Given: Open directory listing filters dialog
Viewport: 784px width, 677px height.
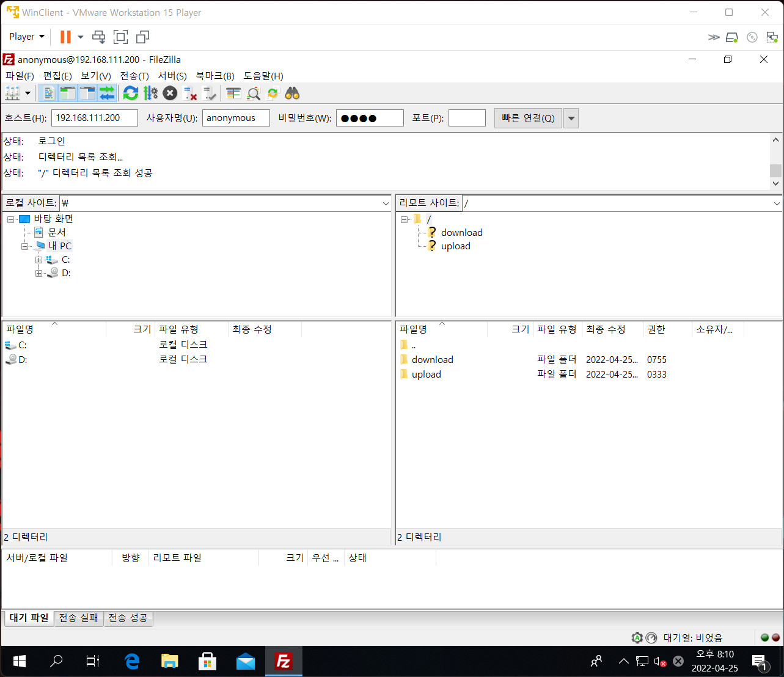Looking at the screenshot, I should pos(233,93).
